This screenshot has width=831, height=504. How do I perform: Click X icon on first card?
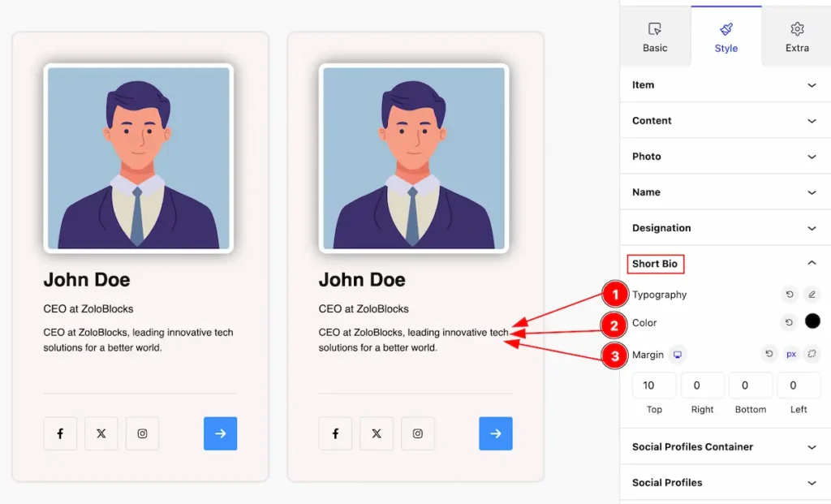(x=101, y=433)
